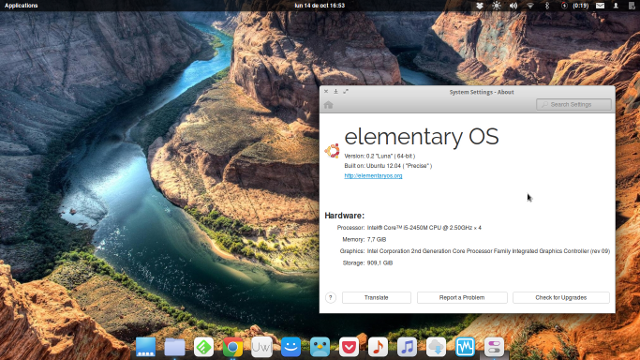
Task: Open the UberWriter dock icon
Action: 262,347
